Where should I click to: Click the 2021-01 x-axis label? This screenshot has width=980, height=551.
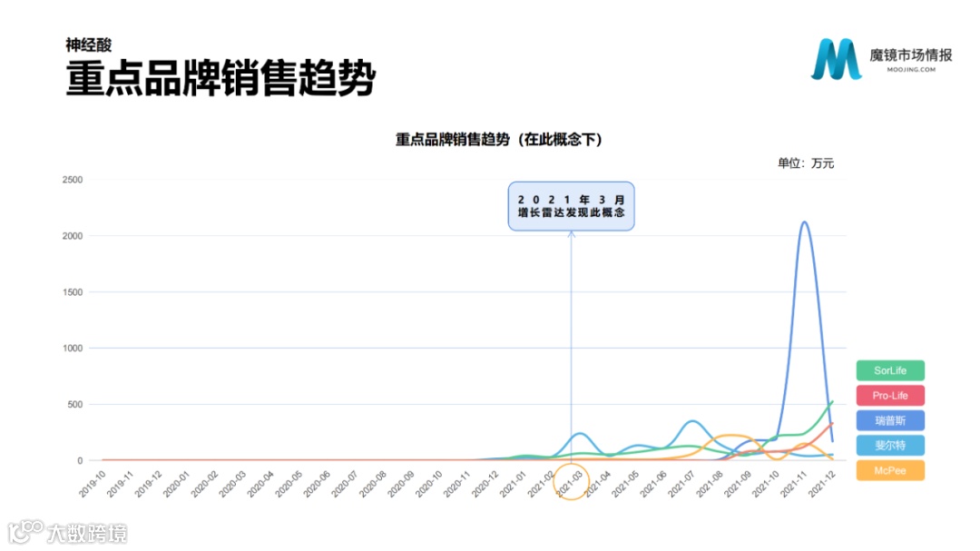(513, 484)
